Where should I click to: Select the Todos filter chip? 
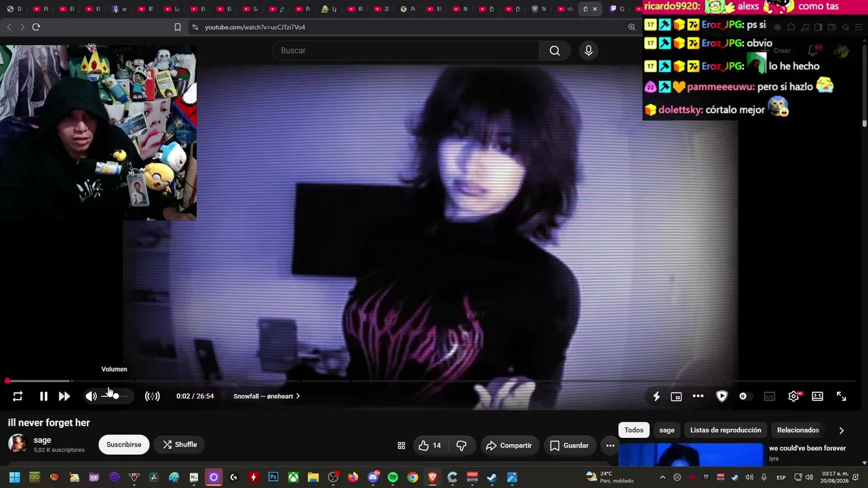pyautogui.click(x=634, y=430)
